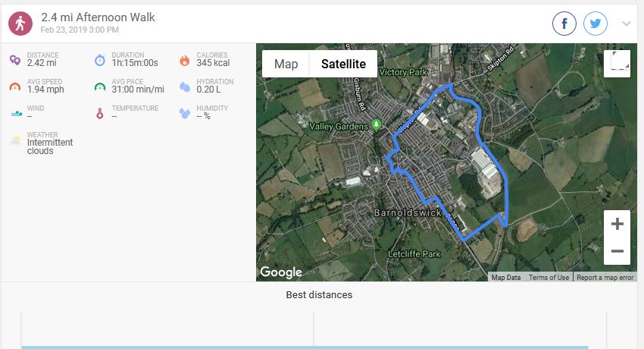Toggle fullscreen map view
Screen dimensions: 644x349
tap(617, 64)
